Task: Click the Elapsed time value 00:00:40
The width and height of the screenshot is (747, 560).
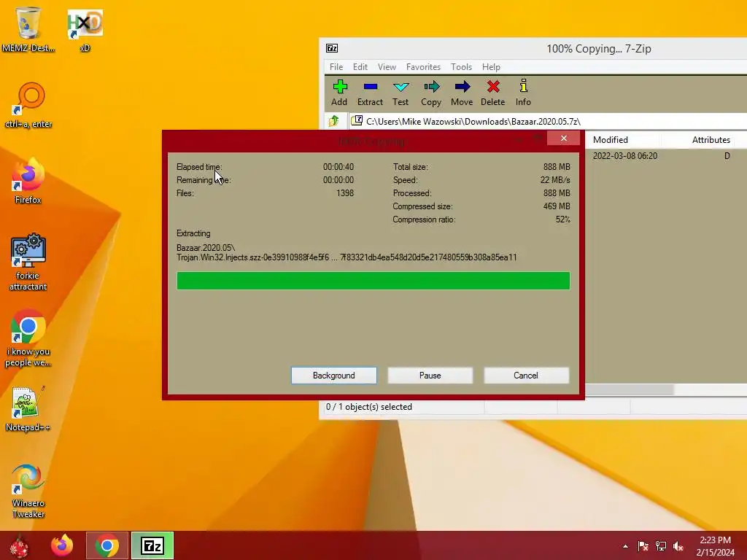Action: (338, 167)
